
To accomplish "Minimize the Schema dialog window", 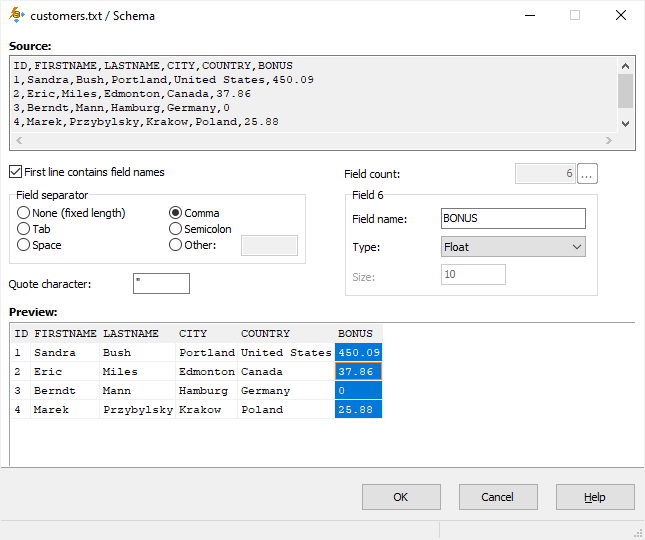I will click(x=530, y=15).
